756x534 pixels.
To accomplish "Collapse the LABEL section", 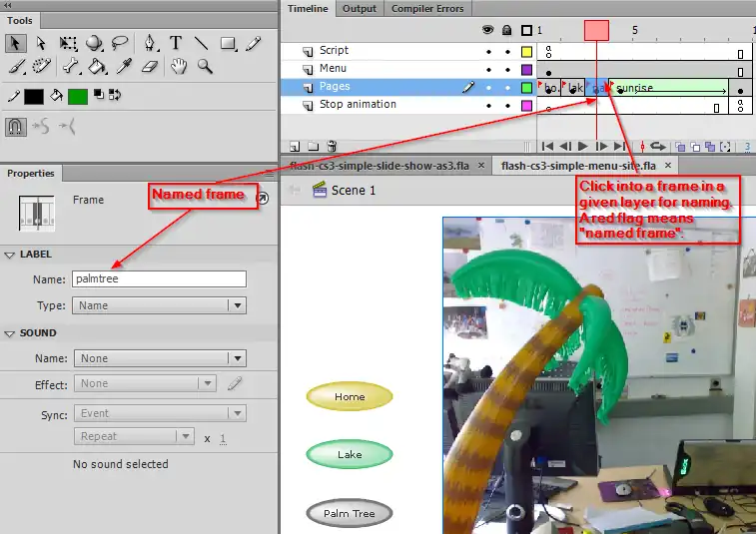I will click(x=10, y=255).
